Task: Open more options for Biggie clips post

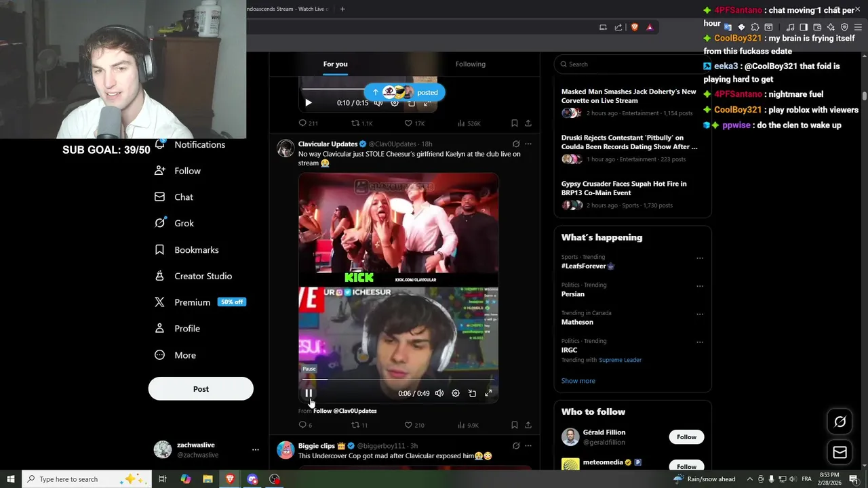Action: (x=528, y=446)
